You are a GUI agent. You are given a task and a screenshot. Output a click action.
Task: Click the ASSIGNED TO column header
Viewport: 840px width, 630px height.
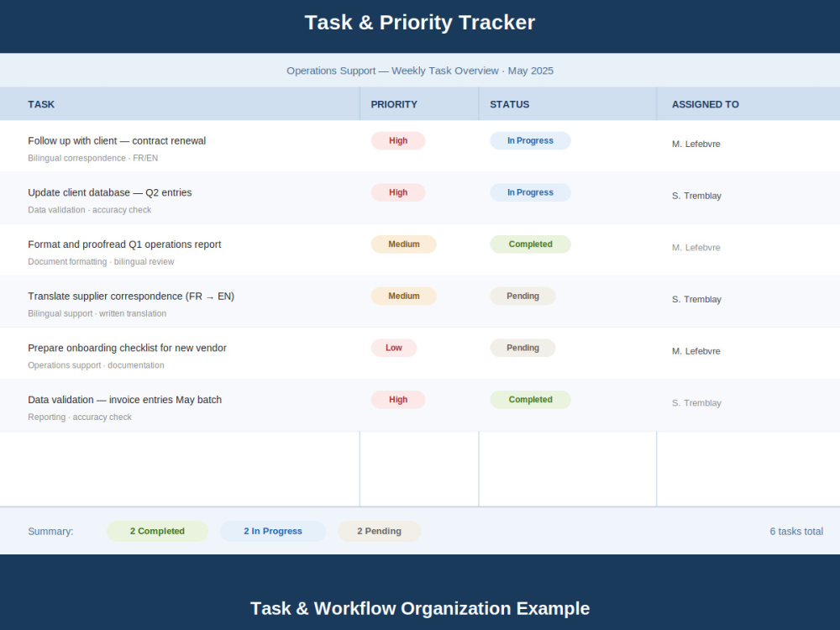point(705,104)
